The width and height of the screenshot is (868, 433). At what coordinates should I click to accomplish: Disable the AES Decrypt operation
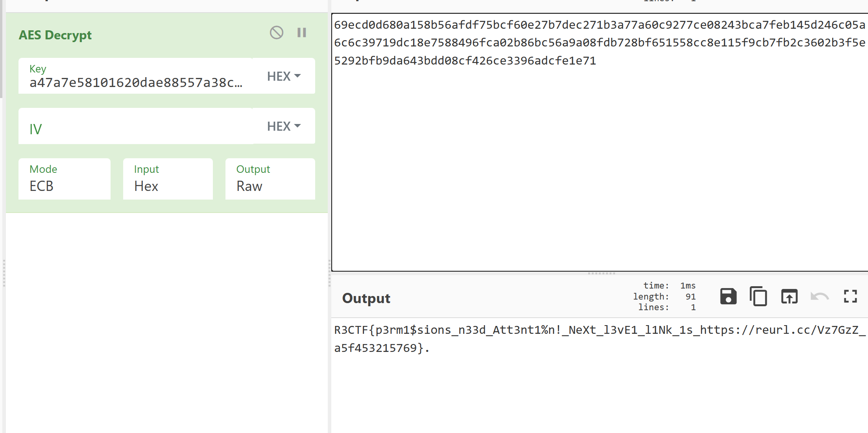tap(276, 32)
